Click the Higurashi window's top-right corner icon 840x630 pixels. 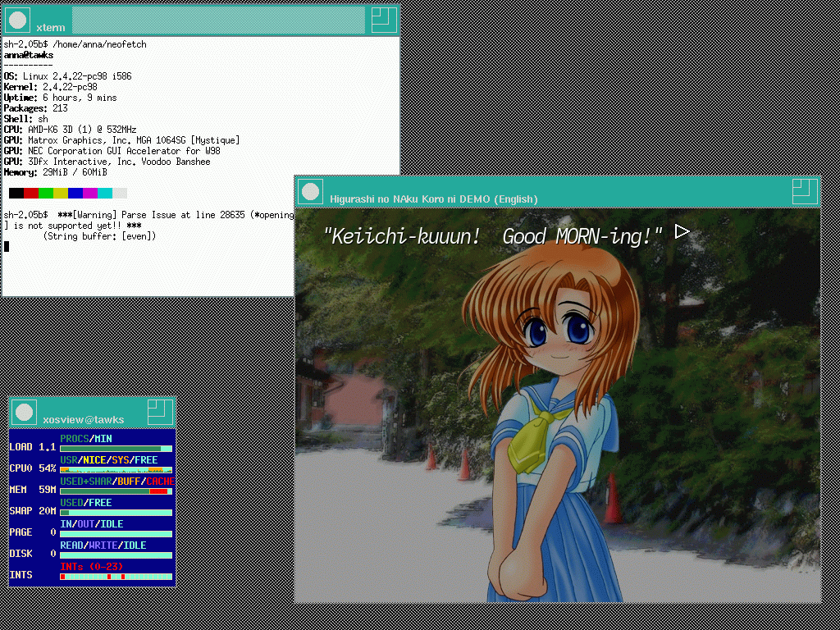pos(805,191)
